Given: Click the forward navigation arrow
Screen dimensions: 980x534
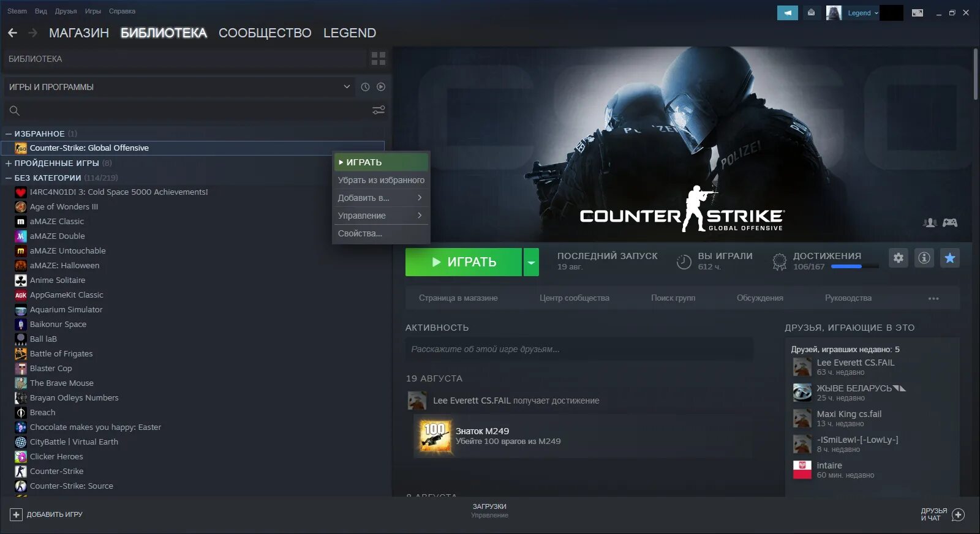Looking at the screenshot, I should [33, 32].
